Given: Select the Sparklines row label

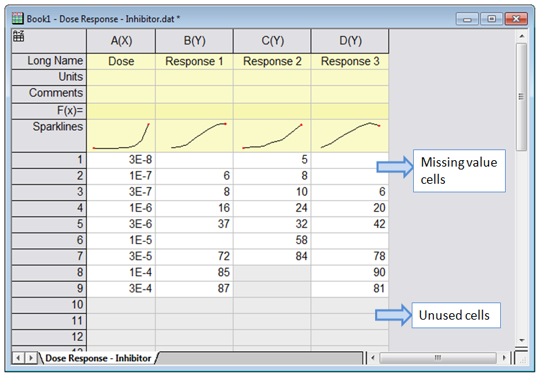Looking at the screenshot, I should 49,136.
